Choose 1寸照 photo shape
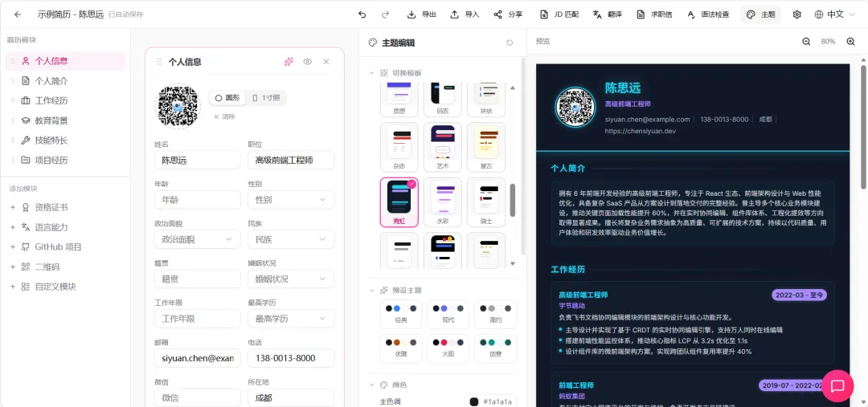 click(x=266, y=98)
